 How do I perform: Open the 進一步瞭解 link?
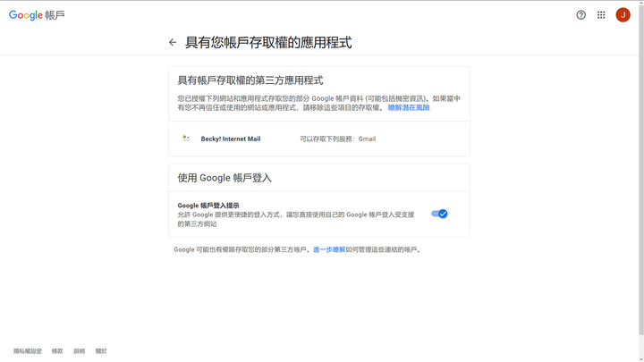(329, 249)
